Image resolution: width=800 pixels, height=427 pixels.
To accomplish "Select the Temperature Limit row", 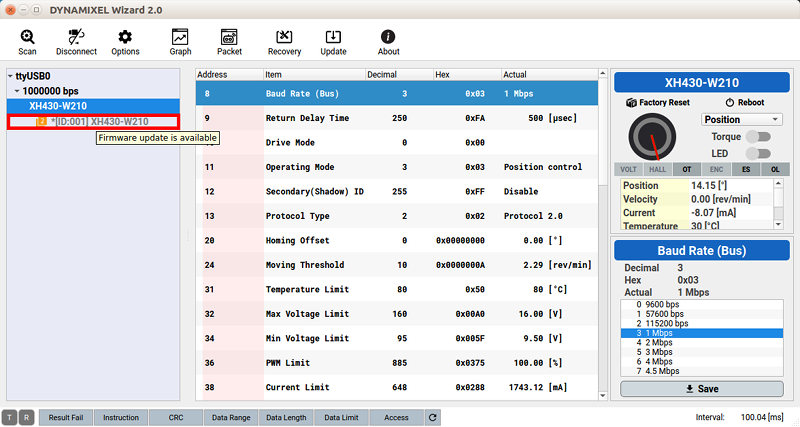I will (x=396, y=289).
